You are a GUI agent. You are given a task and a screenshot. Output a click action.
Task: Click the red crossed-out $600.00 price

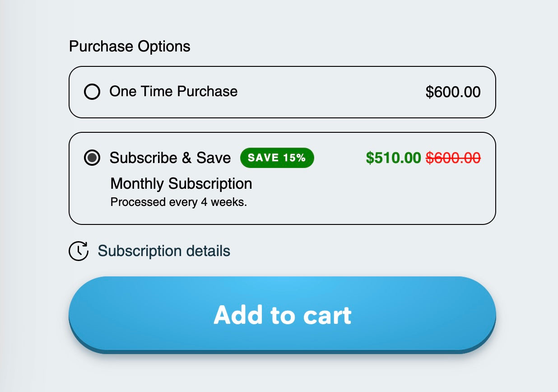coord(453,158)
